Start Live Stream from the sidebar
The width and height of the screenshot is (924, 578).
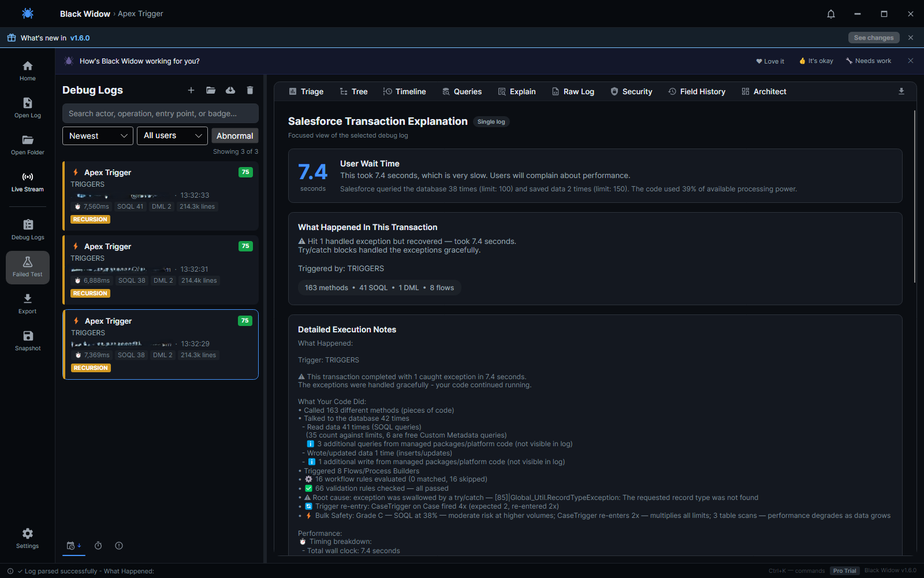coord(28,182)
